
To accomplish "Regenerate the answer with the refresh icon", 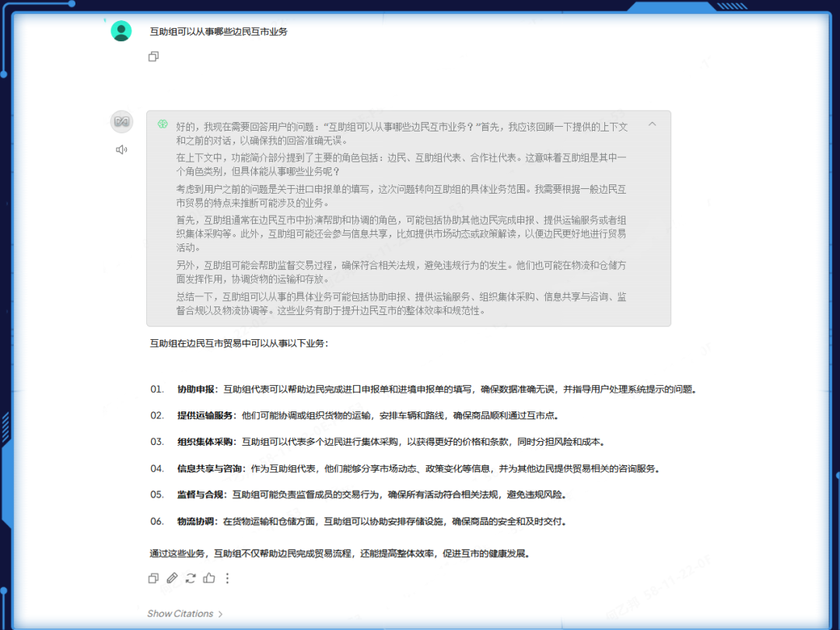I will (191, 578).
